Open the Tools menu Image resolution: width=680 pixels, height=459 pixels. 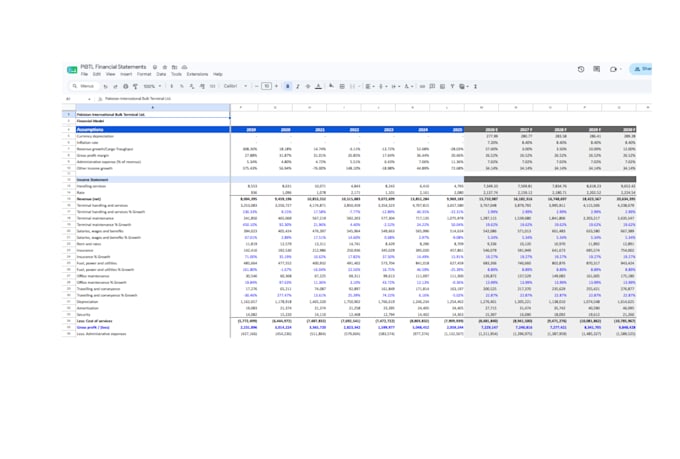coord(176,74)
